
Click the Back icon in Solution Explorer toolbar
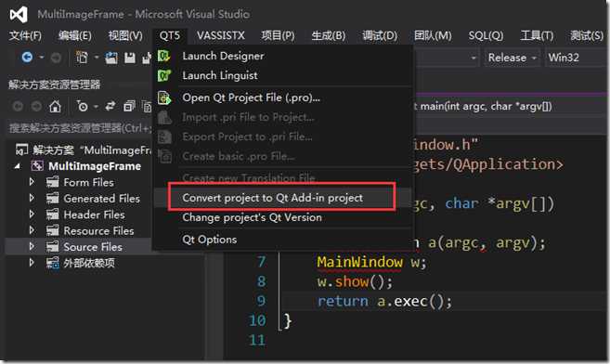[18, 106]
